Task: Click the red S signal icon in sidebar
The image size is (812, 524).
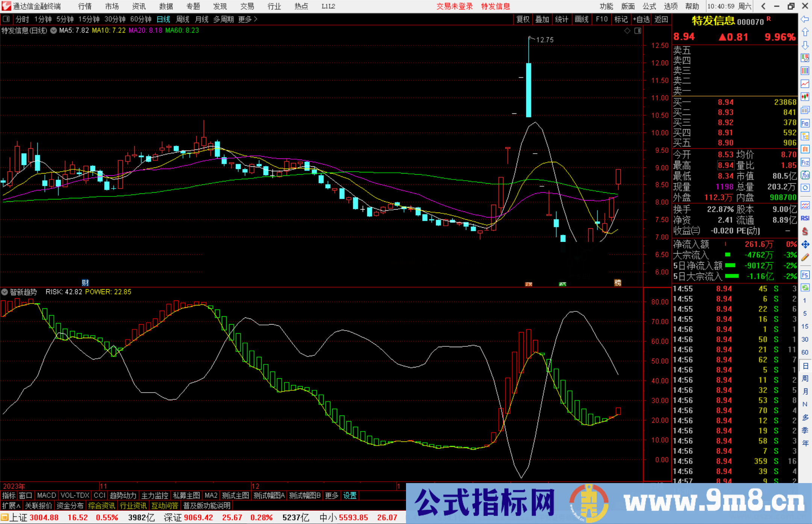Action: click(805, 231)
